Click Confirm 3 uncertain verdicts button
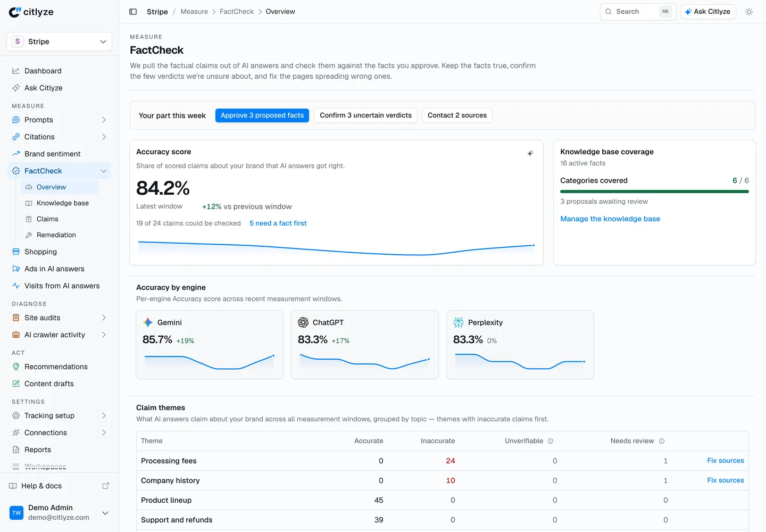Viewport: 766px width, 532px height. point(366,115)
